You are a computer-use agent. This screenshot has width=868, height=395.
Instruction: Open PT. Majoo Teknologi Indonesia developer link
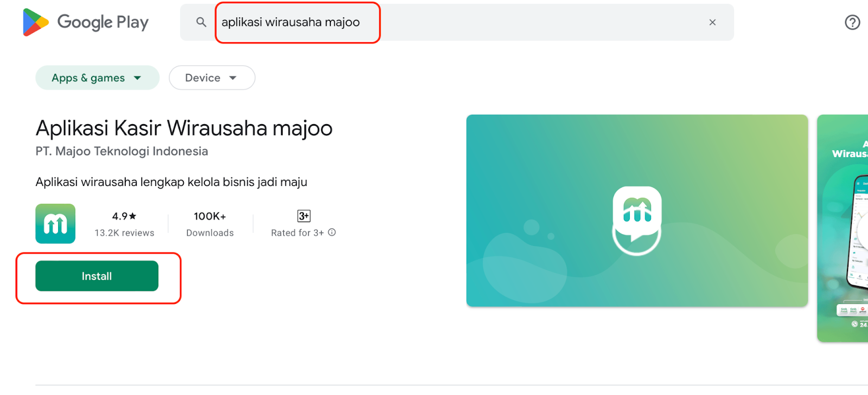coord(122,151)
